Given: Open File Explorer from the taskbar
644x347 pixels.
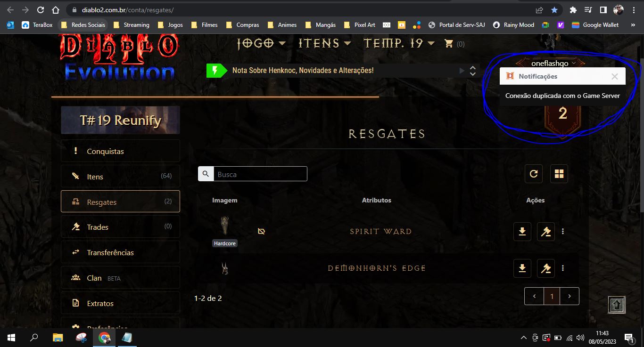Looking at the screenshot, I should tap(58, 337).
